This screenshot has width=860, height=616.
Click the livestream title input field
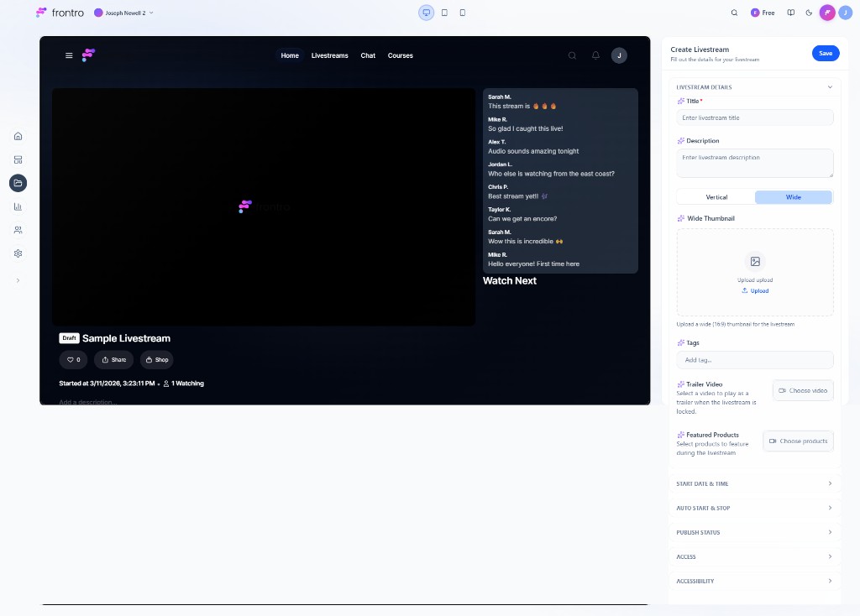(754, 117)
